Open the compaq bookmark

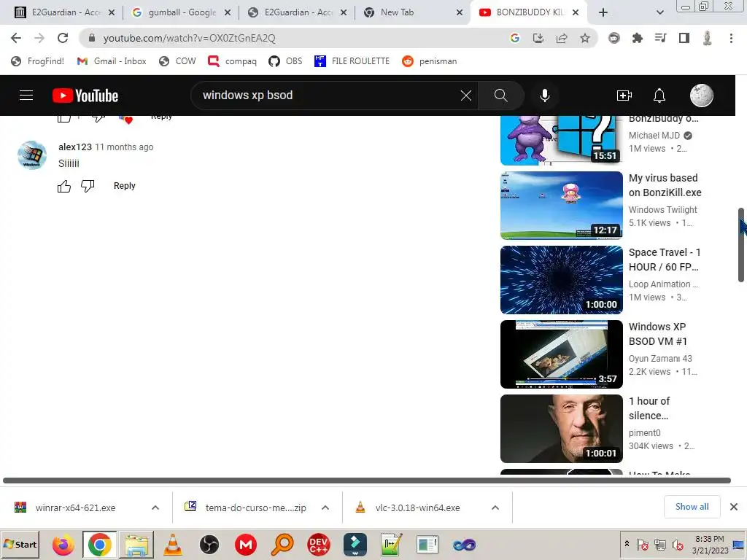(x=233, y=61)
